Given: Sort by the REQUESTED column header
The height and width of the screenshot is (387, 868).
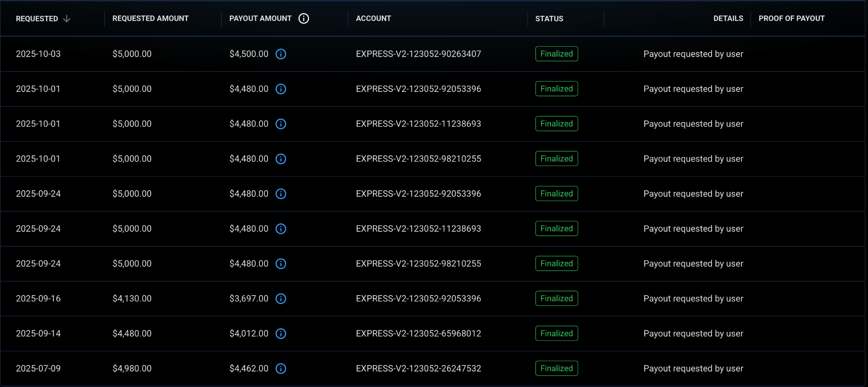Looking at the screenshot, I should coord(37,19).
